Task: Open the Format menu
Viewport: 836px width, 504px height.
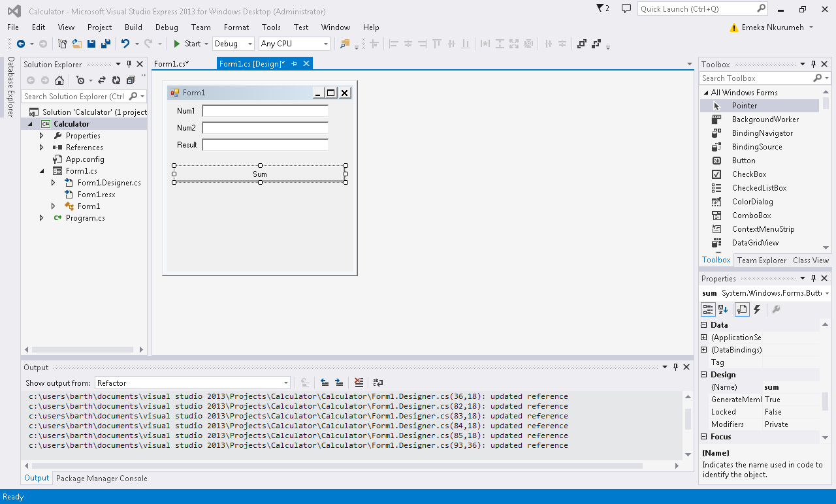Action: 236,27
